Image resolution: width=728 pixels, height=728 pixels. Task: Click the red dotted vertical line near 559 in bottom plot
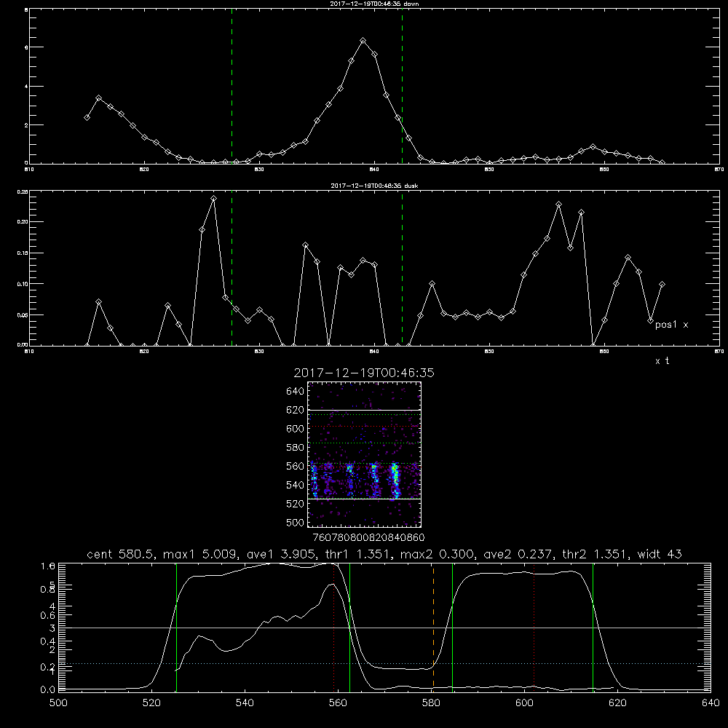(x=334, y=628)
